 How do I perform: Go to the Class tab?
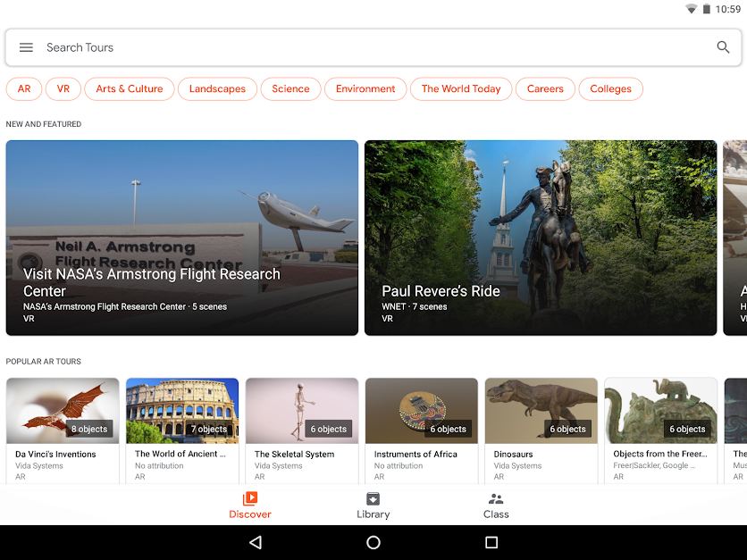pyautogui.click(x=496, y=506)
